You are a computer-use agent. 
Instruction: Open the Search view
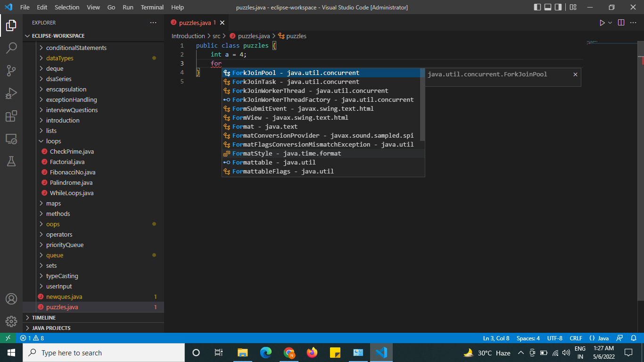(12, 48)
